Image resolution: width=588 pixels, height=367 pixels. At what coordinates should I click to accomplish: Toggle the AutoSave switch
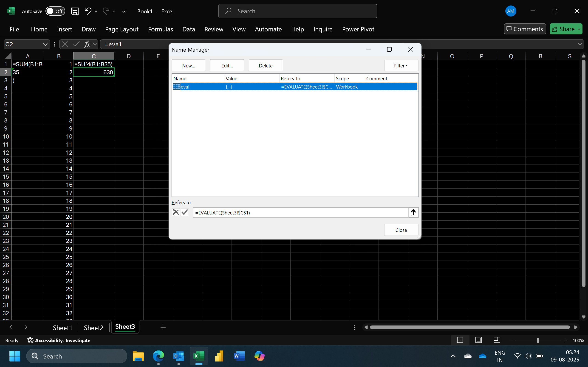[55, 11]
